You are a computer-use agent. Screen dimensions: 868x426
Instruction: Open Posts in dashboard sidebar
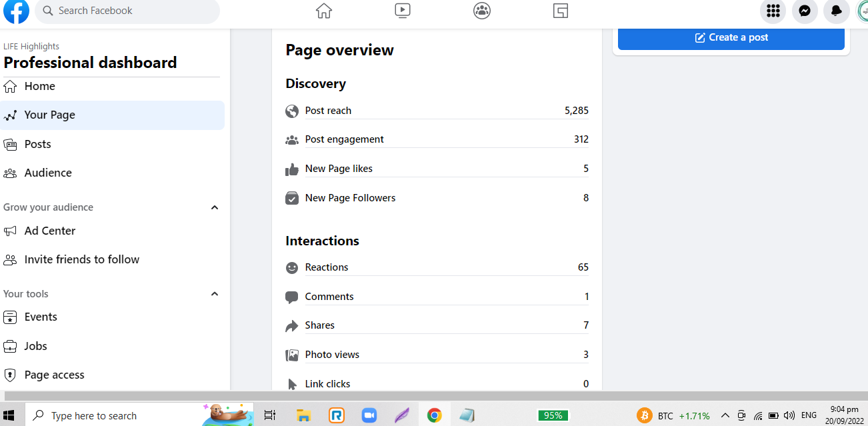(x=38, y=144)
